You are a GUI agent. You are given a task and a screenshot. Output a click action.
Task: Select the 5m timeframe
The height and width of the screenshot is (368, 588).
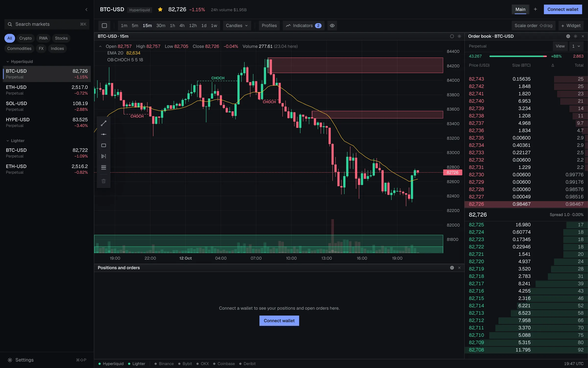click(135, 26)
